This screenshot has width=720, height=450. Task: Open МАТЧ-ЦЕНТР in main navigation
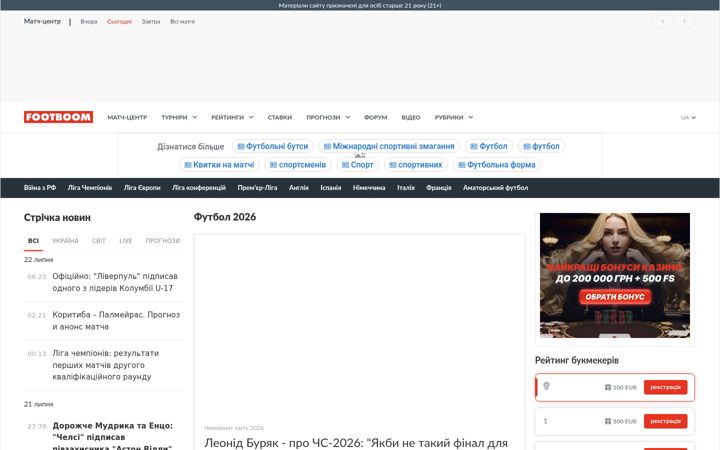[x=127, y=118]
